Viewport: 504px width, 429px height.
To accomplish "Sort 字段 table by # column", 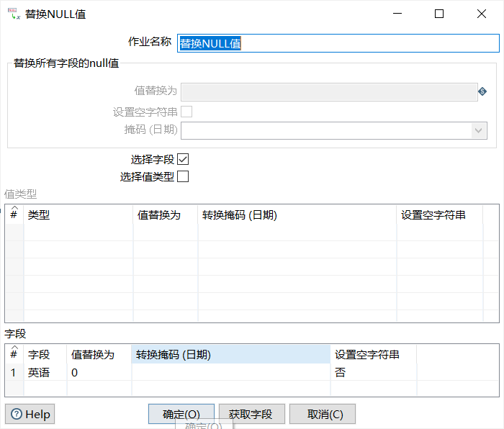I will [14, 354].
